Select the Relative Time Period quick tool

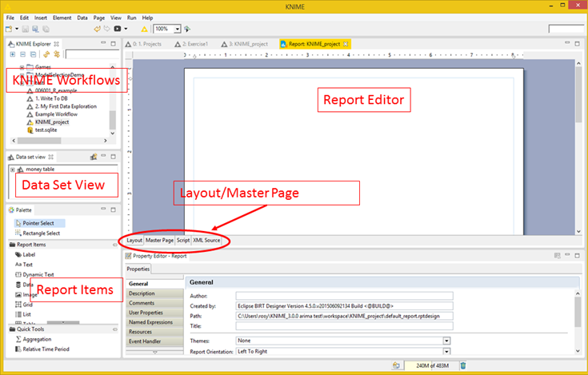42,349
